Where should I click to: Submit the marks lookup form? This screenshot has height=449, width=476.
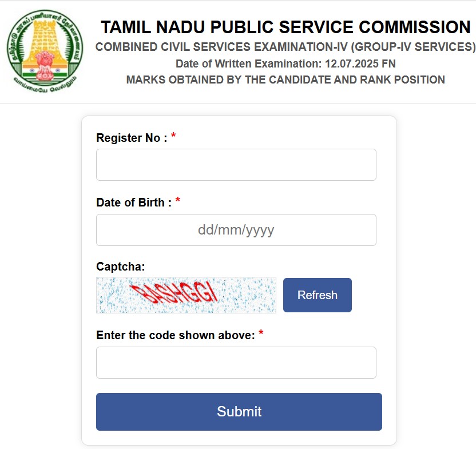239,411
